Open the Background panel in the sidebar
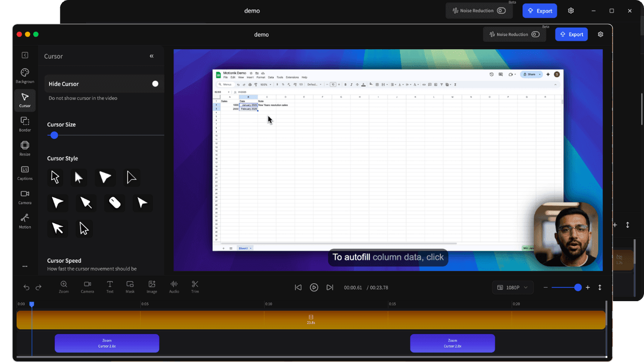 click(25, 74)
